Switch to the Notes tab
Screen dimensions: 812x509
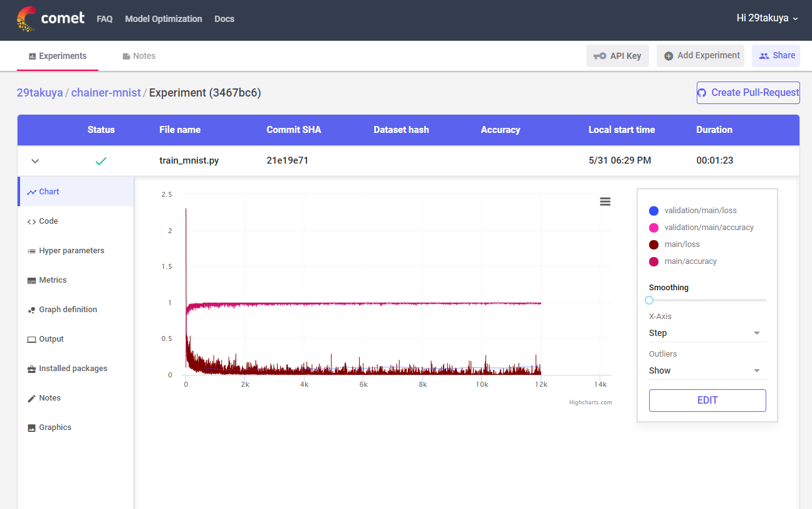tap(138, 56)
